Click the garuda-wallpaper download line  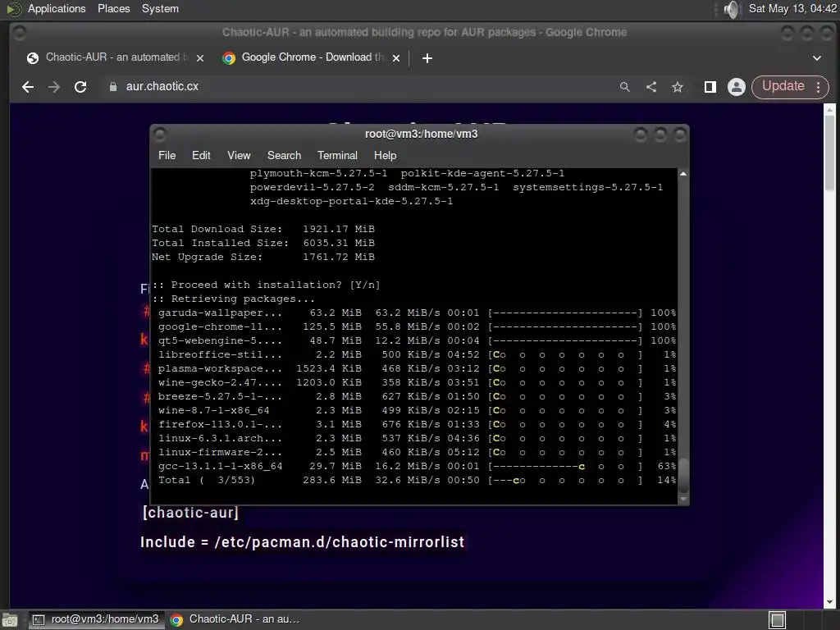(417, 313)
